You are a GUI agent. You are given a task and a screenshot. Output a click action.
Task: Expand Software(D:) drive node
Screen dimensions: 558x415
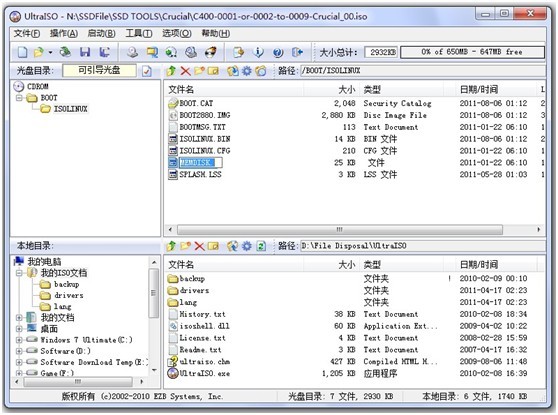click(x=19, y=351)
